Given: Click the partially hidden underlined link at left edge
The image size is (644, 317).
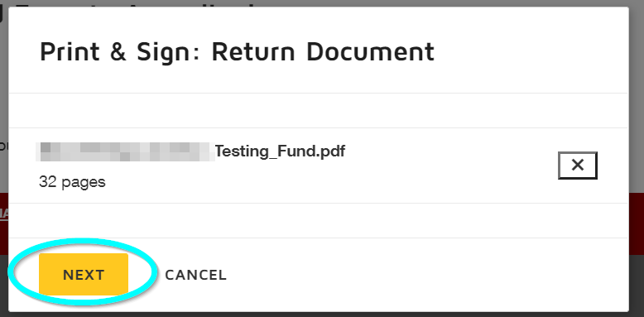Looking at the screenshot, I should (x=4, y=214).
